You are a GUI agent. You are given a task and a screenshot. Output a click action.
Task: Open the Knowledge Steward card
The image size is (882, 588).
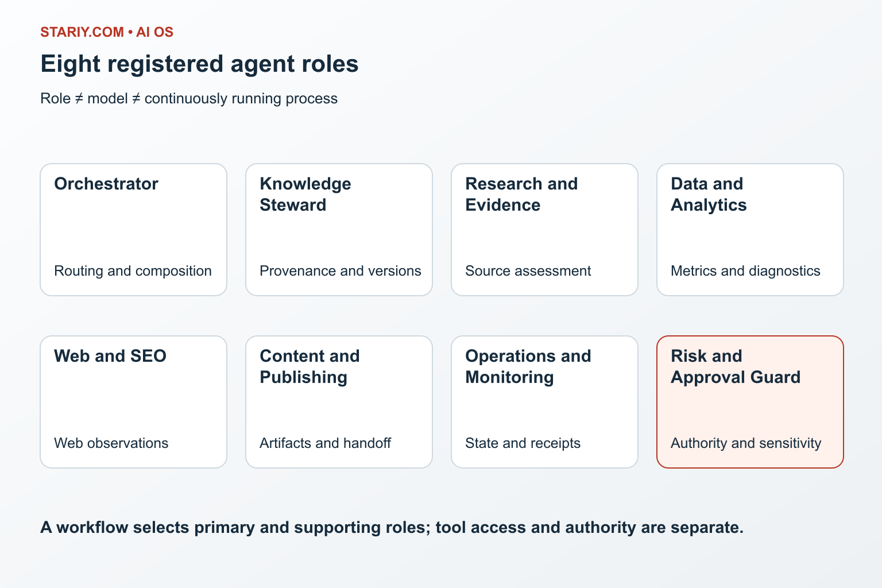point(339,230)
